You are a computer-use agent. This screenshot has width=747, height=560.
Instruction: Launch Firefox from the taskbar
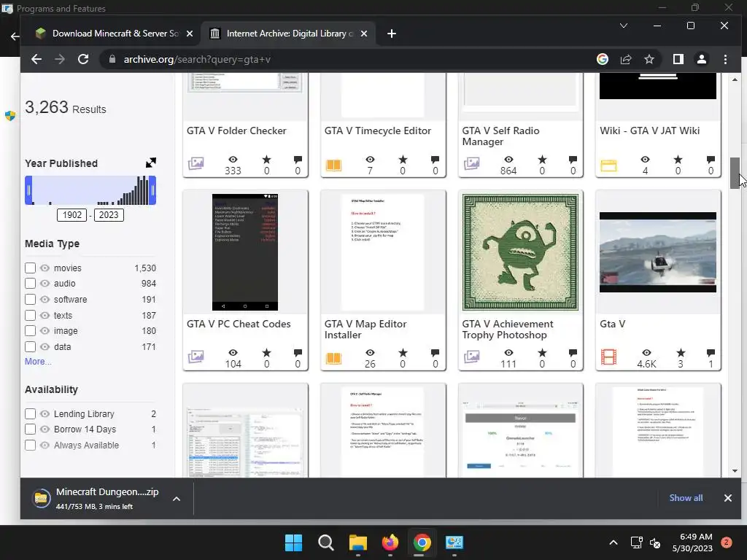point(390,542)
